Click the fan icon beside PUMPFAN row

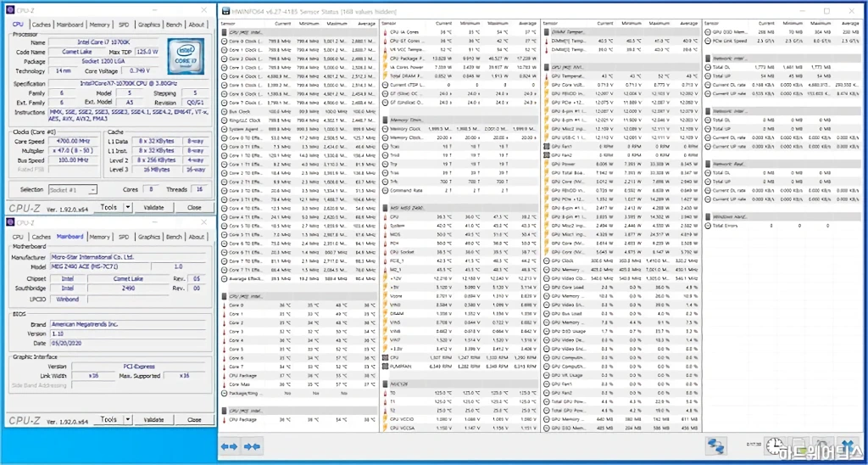click(x=386, y=367)
